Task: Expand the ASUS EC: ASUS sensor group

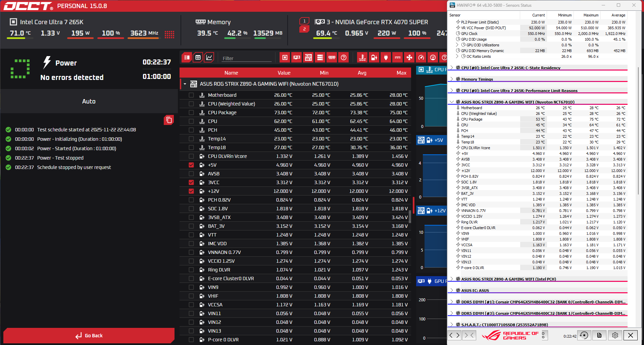Action: (x=452, y=291)
